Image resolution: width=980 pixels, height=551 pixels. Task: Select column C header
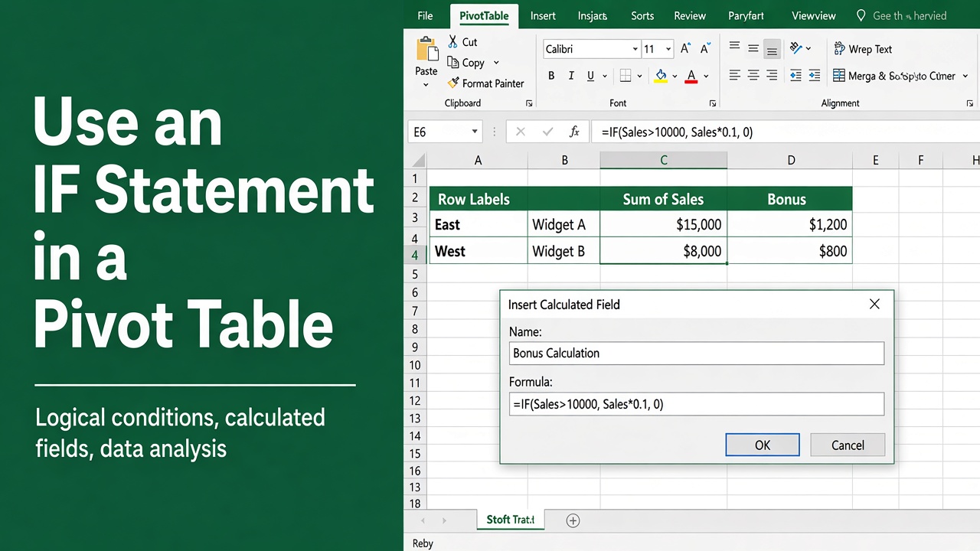(x=664, y=160)
